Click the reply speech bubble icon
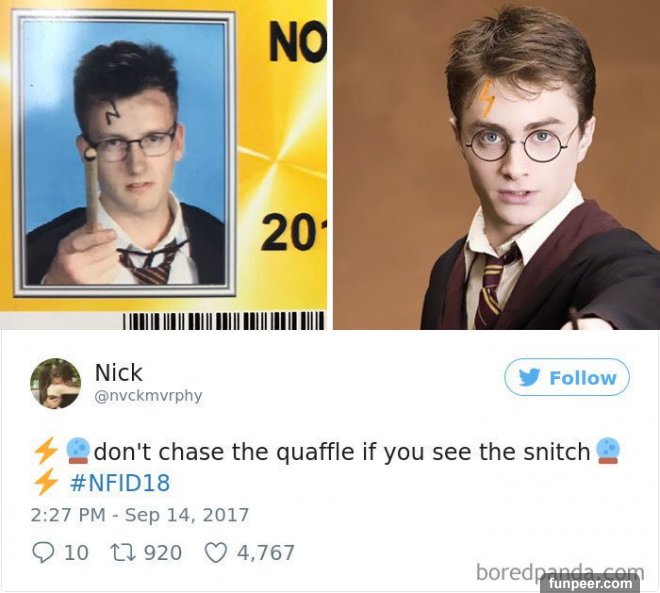 coord(43,553)
